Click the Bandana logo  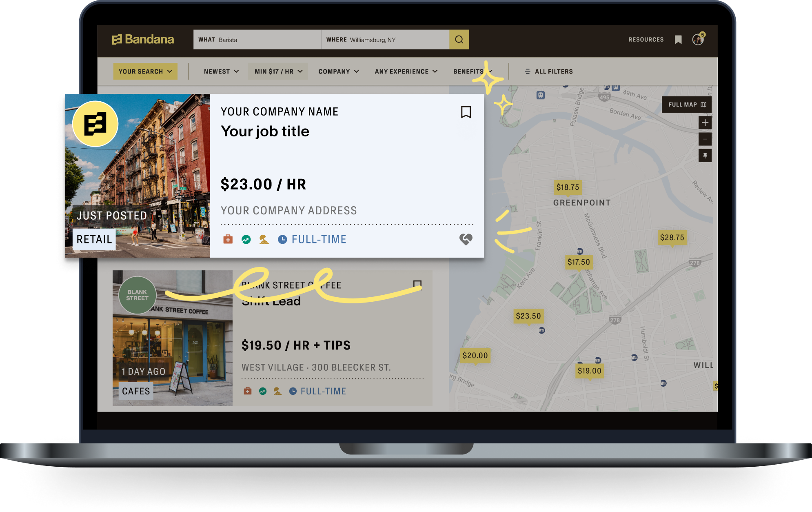(143, 40)
